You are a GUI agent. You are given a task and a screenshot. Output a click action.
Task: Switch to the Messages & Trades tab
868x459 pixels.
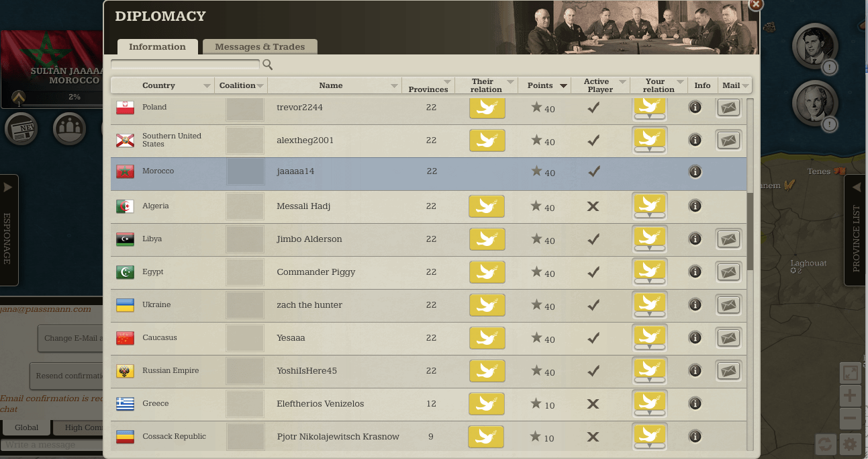tap(260, 47)
